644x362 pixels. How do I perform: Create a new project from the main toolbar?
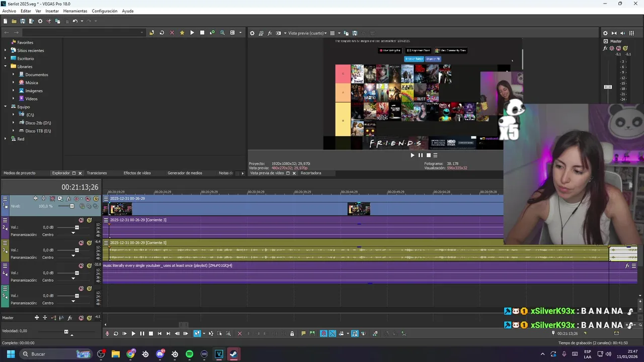(5, 21)
